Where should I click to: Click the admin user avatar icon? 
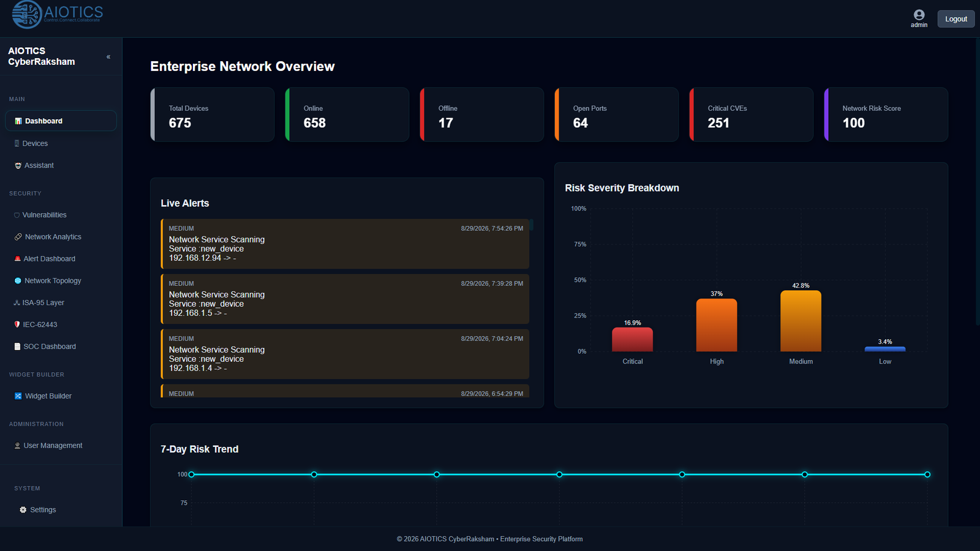pos(919,15)
